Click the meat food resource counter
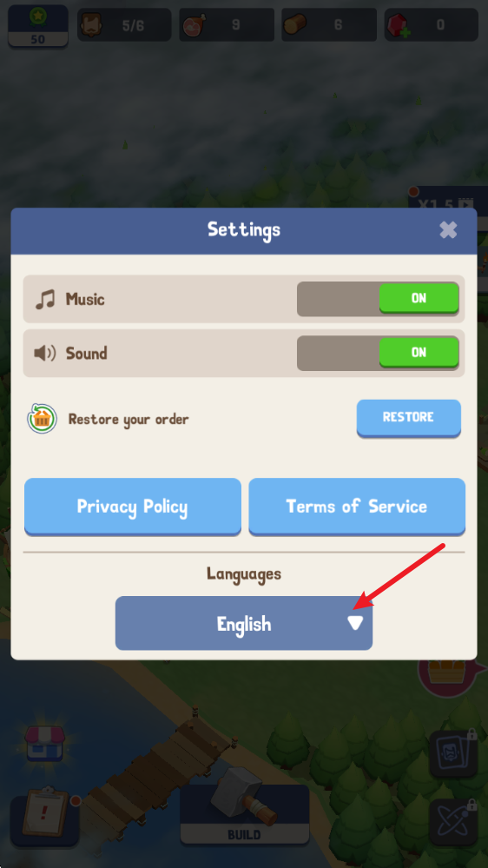The width and height of the screenshot is (488, 868). (227, 25)
